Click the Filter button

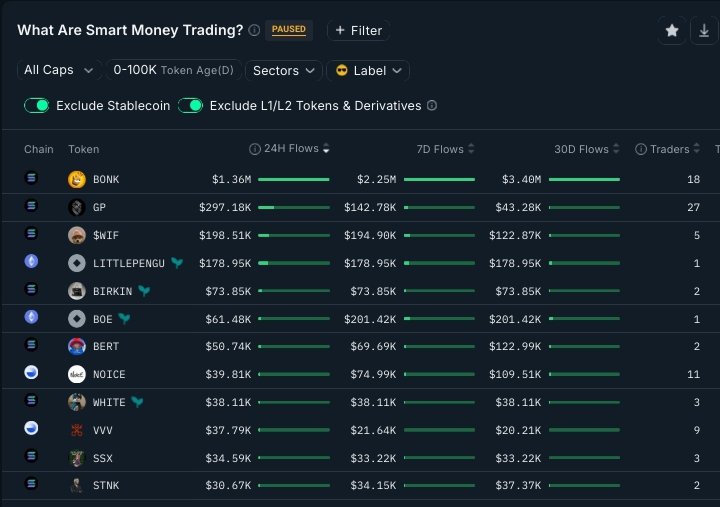[x=359, y=30]
